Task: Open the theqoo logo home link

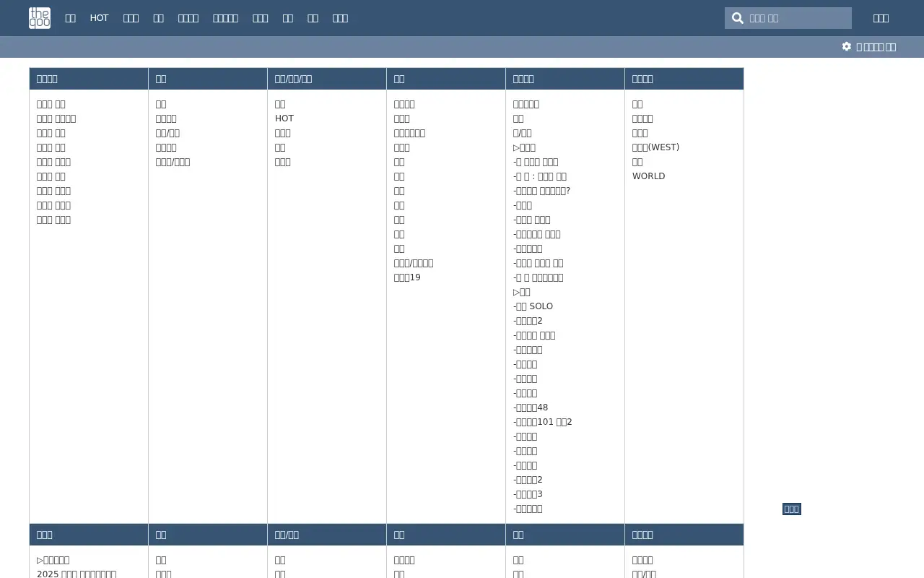Action: [x=40, y=18]
